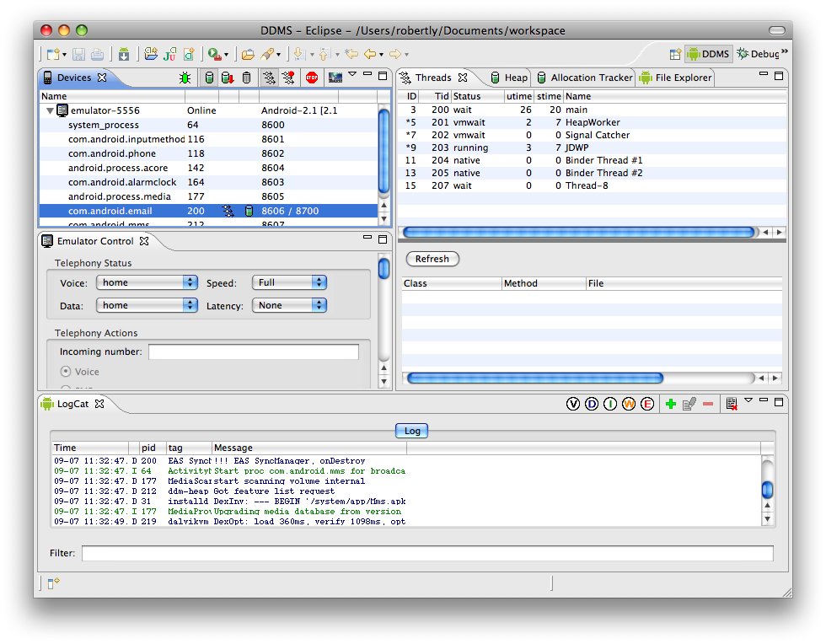The width and height of the screenshot is (826, 644).
Task: Click the red Stop Process icon
Action: pos(312,78)
